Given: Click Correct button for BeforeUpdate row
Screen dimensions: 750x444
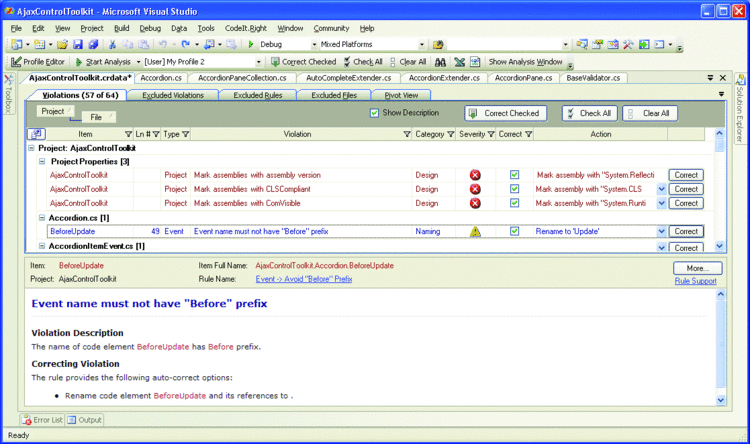Looking at the screenshot, I should (686, 231).
